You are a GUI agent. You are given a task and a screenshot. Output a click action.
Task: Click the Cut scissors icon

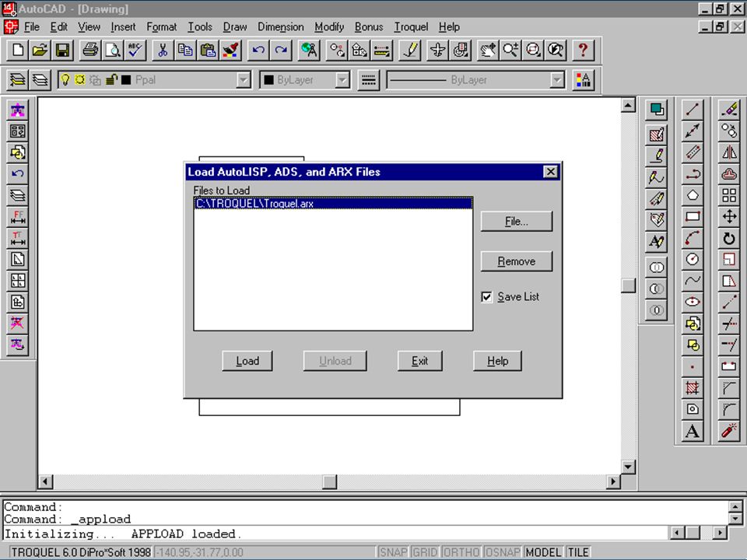coord(163,50)
